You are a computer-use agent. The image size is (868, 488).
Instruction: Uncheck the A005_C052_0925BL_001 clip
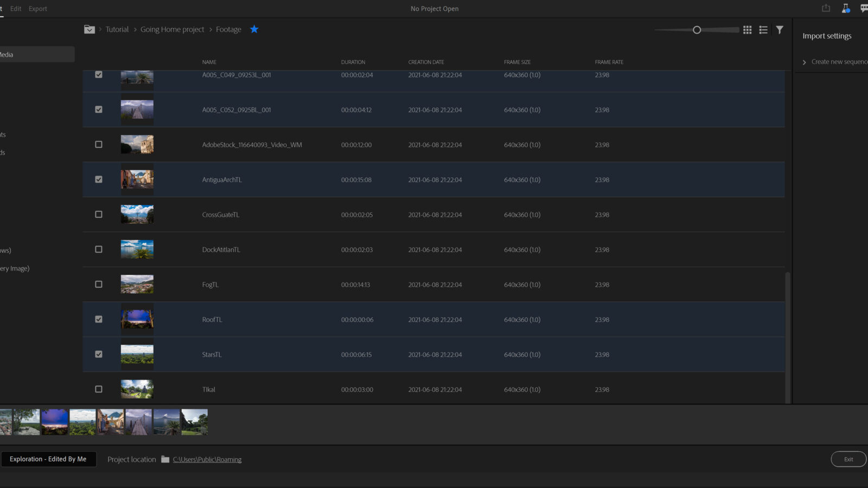[x=99, y=110]
